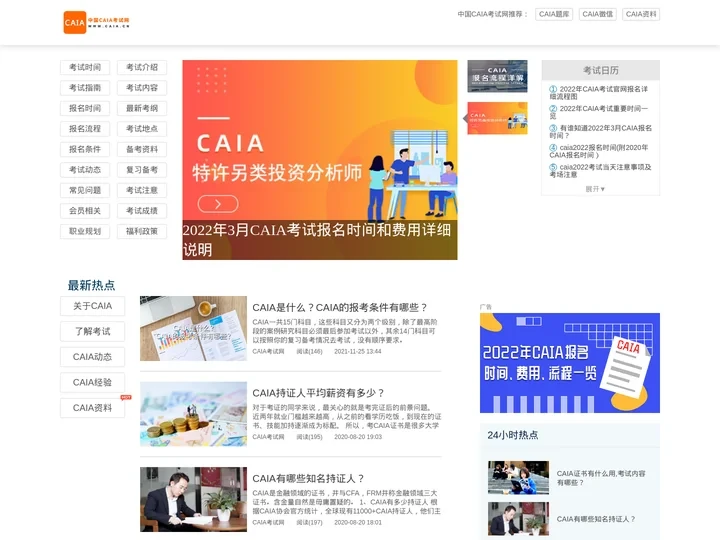Switch to 关于CAIA tab
The height and width of the screenshot is (540, 720).
coord(92,306)
